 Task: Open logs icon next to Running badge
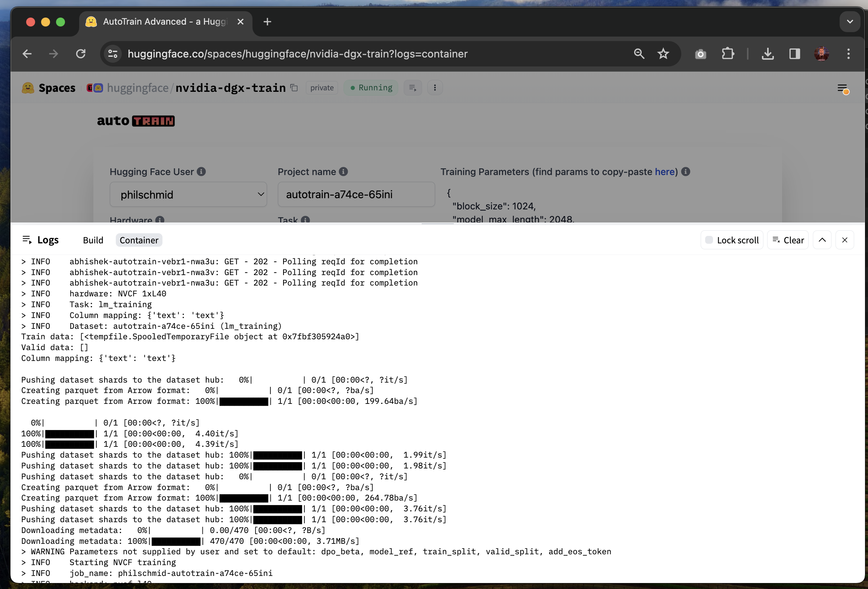coord(413,88)
